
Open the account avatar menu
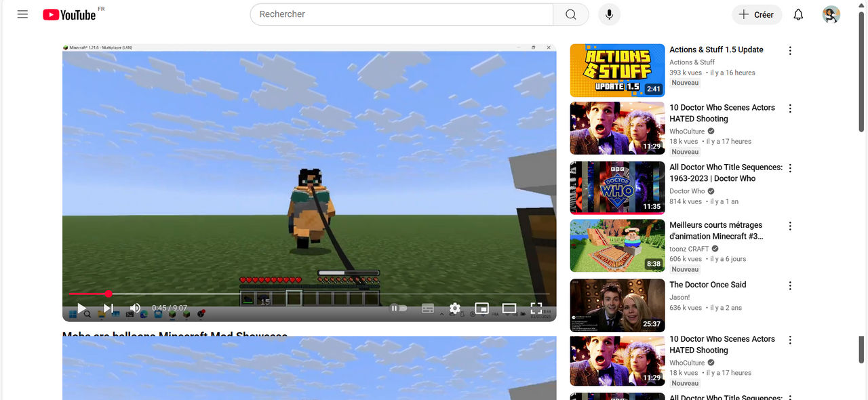[831, 14]
